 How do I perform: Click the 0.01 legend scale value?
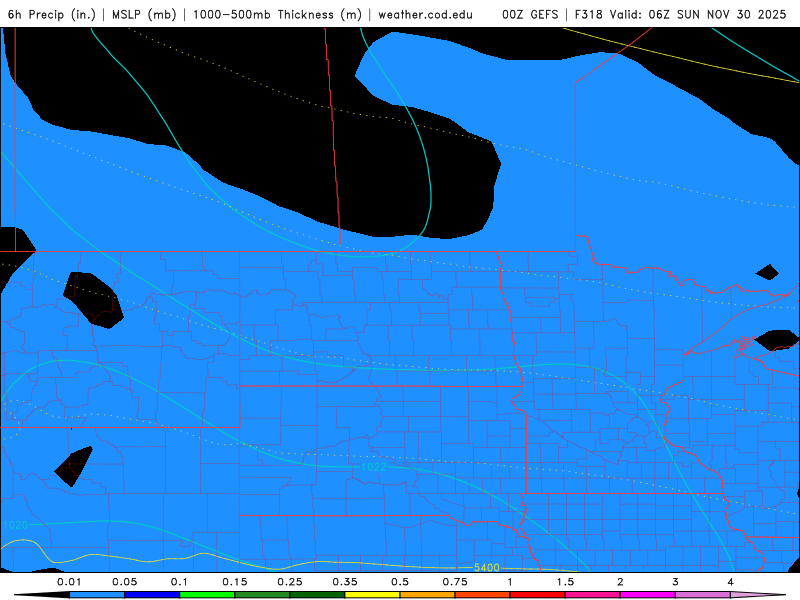69,582
